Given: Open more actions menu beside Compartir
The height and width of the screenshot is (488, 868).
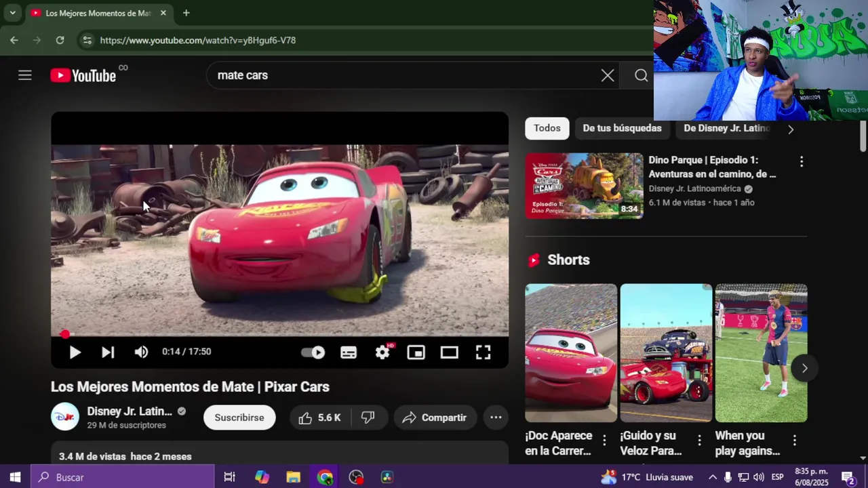Looking at the screenshot, I should [x=496, y=418].
